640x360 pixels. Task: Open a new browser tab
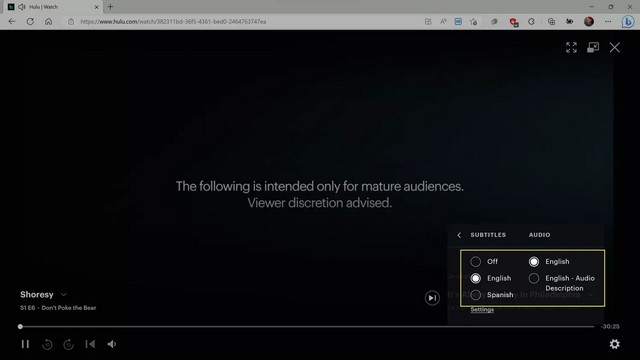(x=111, y=7)
